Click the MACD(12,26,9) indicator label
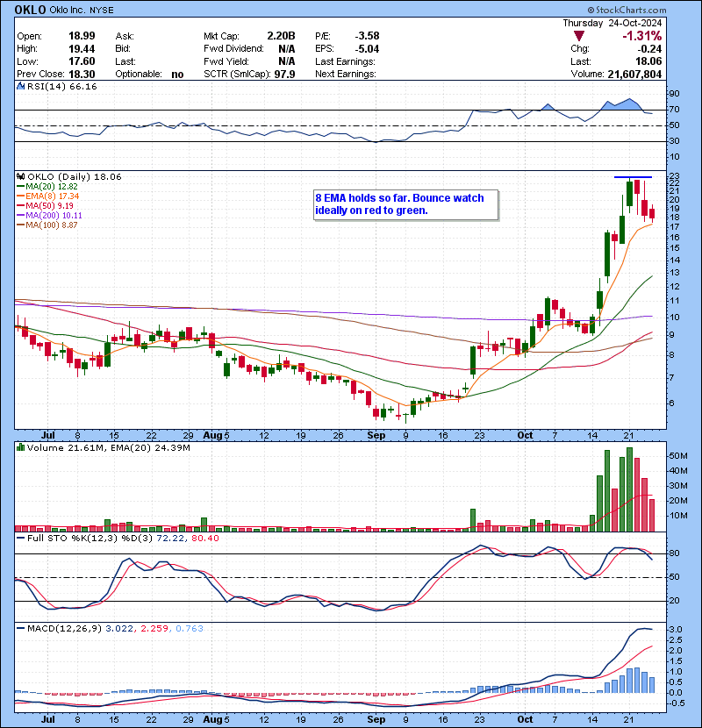Viewport: 702px width, 728px height. point(64,629)
